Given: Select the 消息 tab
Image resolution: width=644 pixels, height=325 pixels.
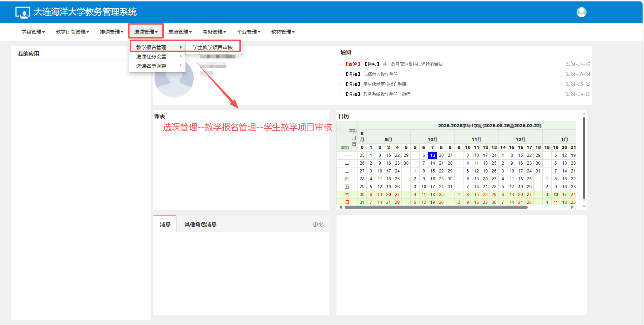Looking at the screenshot, I should [165, 224].
